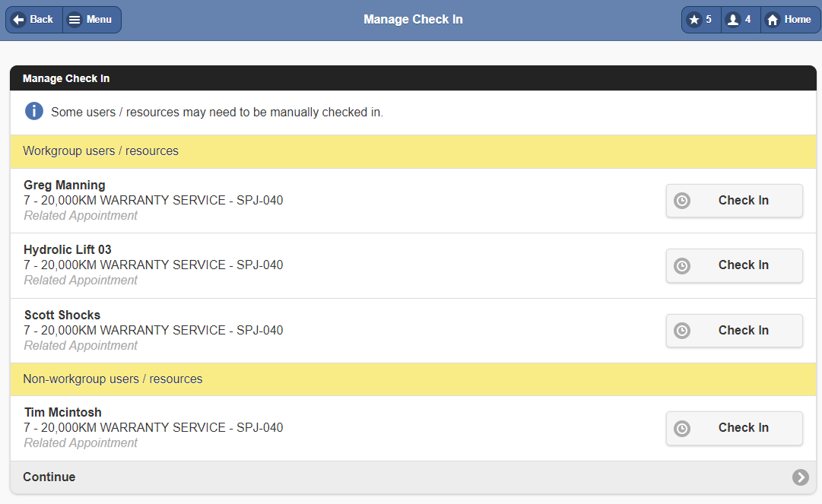Image resolution: width=822 pixels, height=504 pixels.
Task: Open the star favorites counter
Action: (x=700, y=20)
